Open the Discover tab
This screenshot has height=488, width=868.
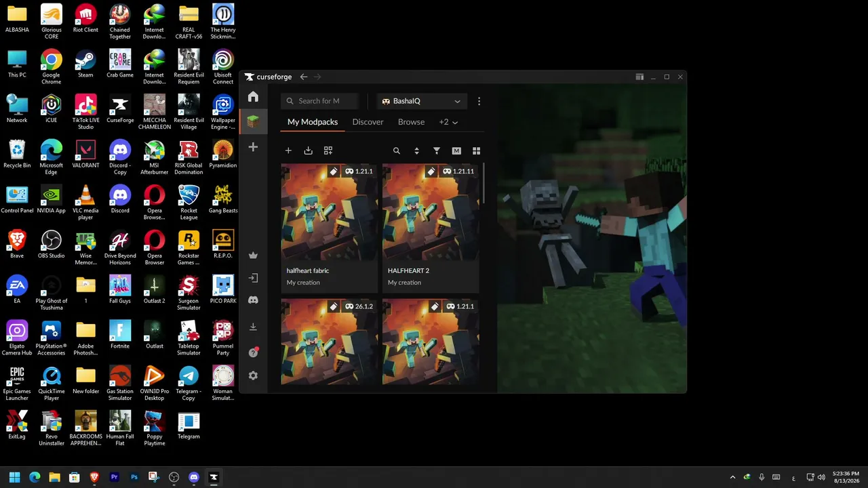click(368, 122)
